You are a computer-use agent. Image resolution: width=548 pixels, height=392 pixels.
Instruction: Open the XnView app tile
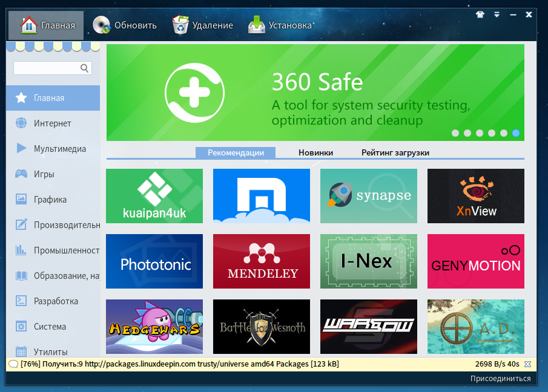click(x=476, y=196)
